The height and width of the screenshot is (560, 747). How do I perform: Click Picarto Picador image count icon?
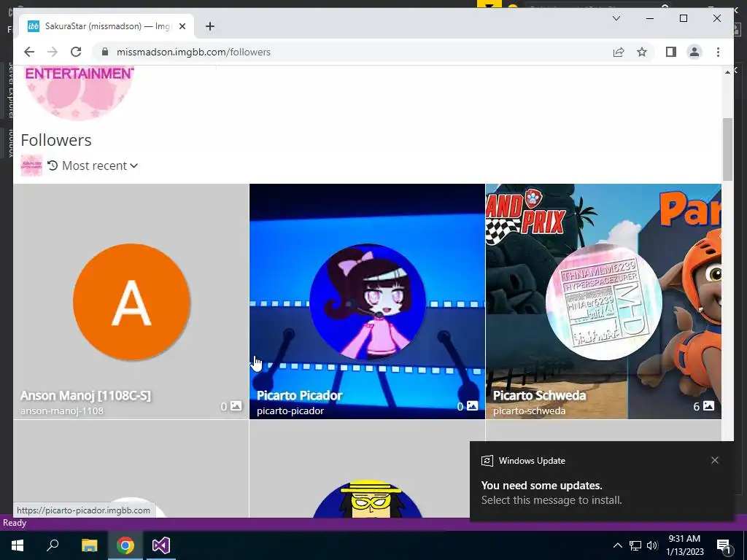click(x=472, y=406)
